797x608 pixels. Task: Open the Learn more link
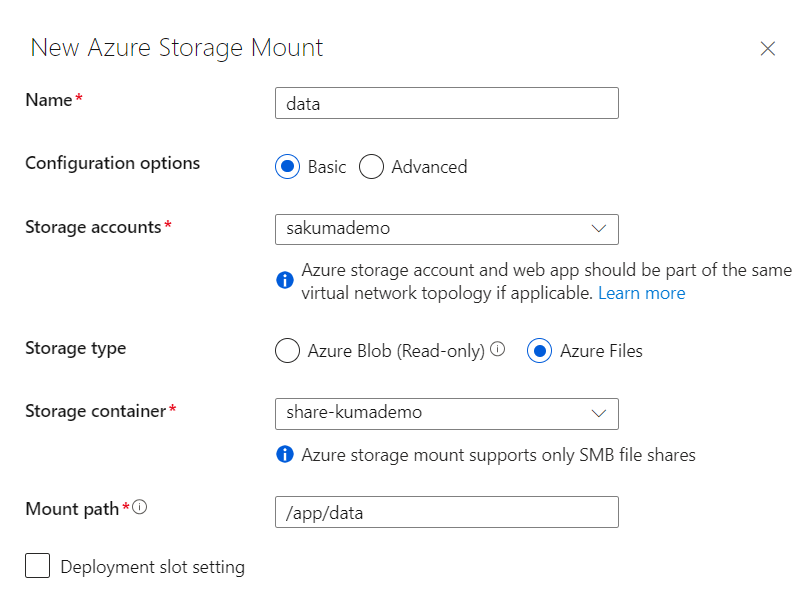tap(641, 293)
